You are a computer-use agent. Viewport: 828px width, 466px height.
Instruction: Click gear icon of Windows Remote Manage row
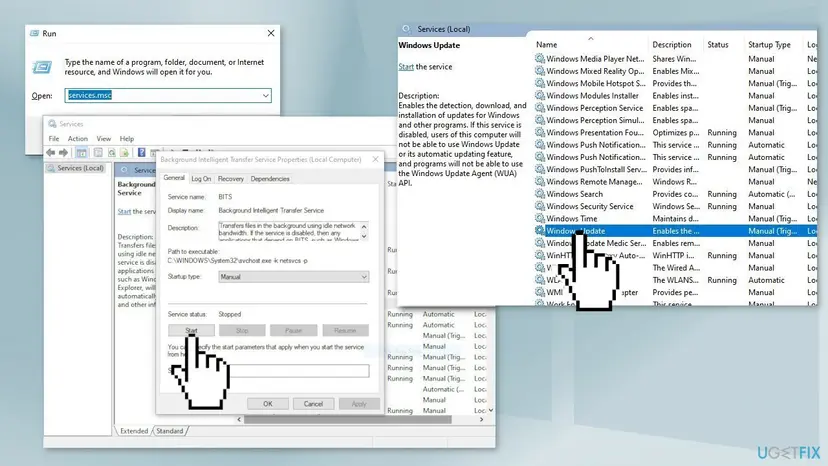[x=539, y=181]
